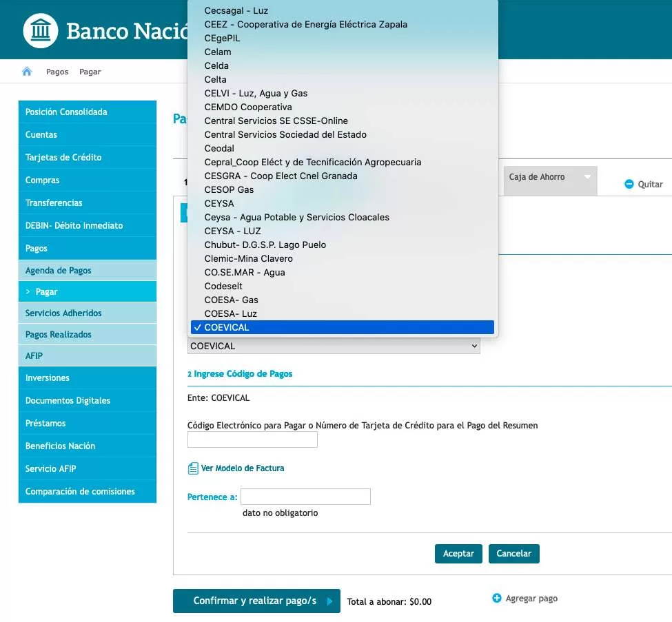Screen dimensions: 672x622
Task: Select Celda option
Action: (343, 65)
